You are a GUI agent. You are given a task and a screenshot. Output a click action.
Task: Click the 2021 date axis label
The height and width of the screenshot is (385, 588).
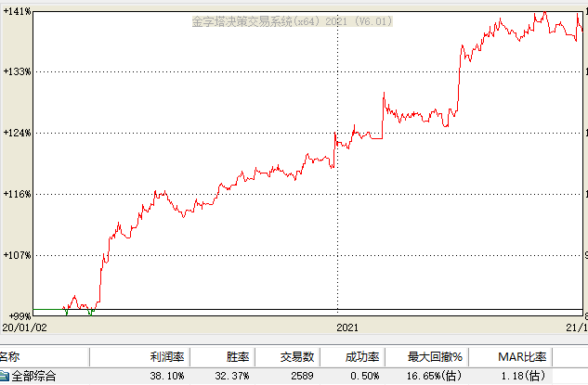tap(347, 327)
